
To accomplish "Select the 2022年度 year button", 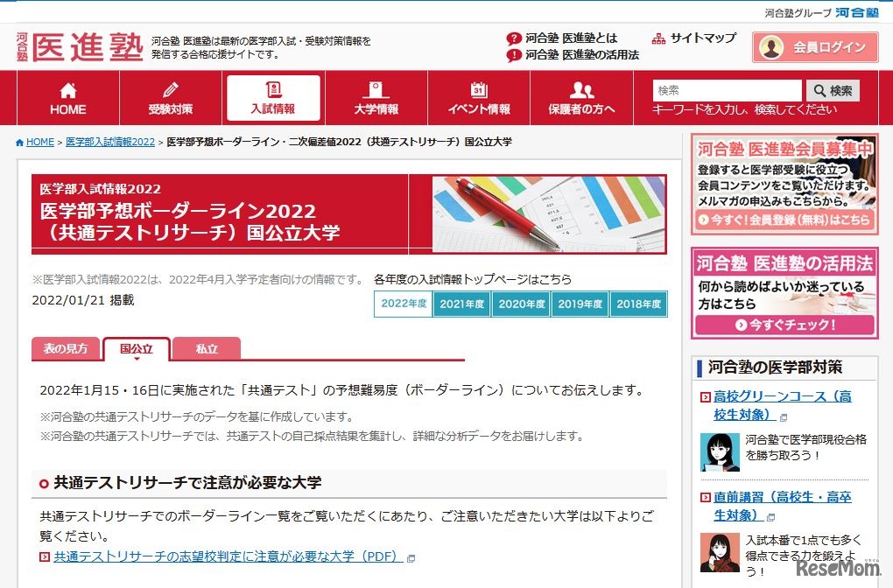I will coord(404,304).
